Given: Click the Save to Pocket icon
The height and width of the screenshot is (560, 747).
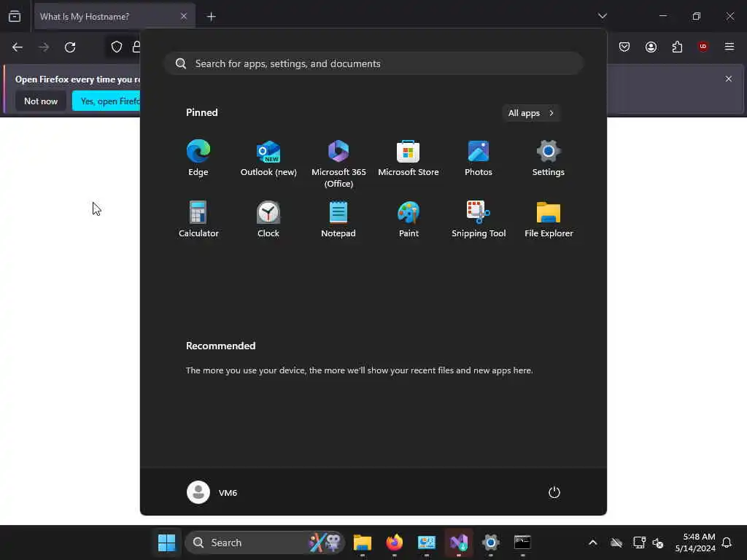Looking at the screenshot, I should coord(624,47).
